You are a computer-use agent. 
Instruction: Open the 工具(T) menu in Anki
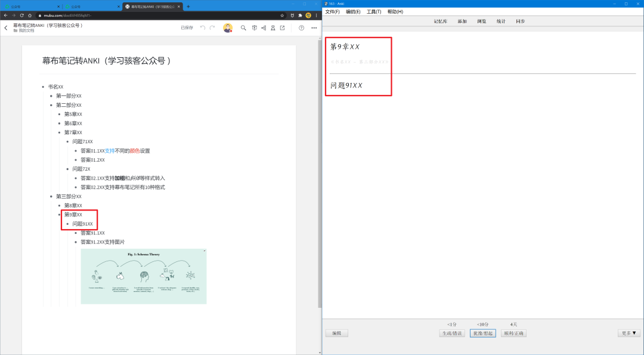pyautogui.click(x=374, y=11)
